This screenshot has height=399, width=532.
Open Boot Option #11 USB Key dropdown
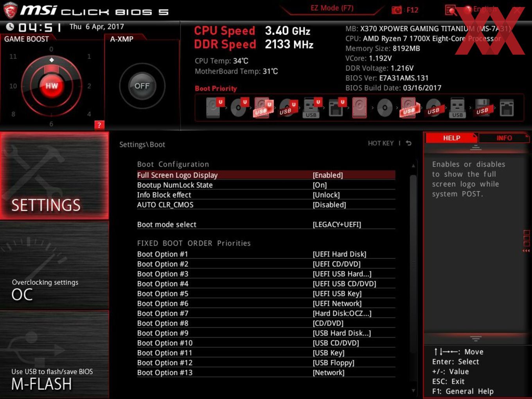click(329, 353)
